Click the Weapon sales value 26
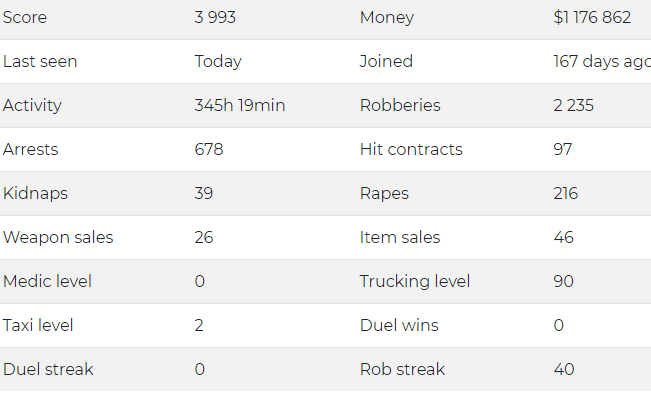 203,237
